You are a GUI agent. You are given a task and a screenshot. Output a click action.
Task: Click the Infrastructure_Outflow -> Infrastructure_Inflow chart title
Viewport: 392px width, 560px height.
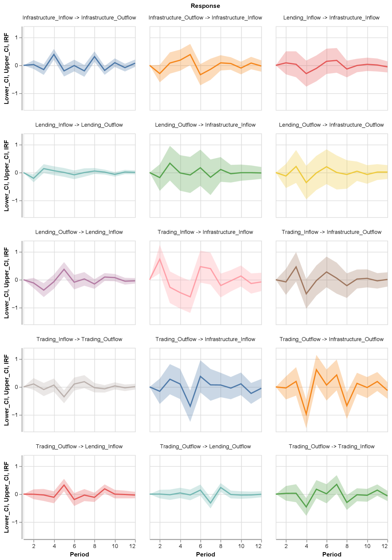tap(205, 18)
